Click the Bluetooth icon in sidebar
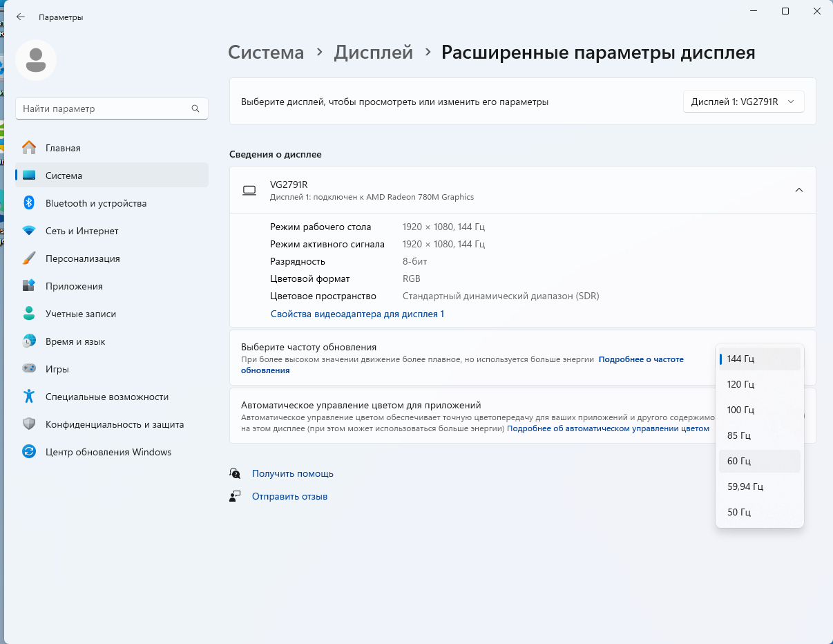833x644 pixels. click(x=29, y=203)
